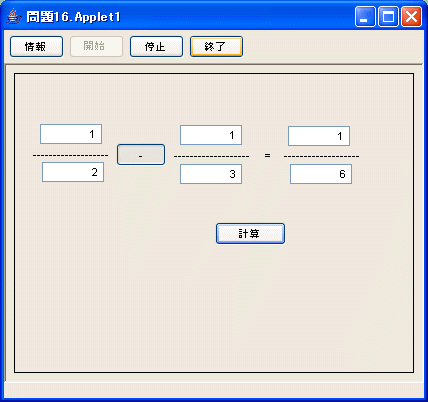Screen dimensions: 428x402
Task: Click the grayed-out 開始 button
Action: [96, 47]
